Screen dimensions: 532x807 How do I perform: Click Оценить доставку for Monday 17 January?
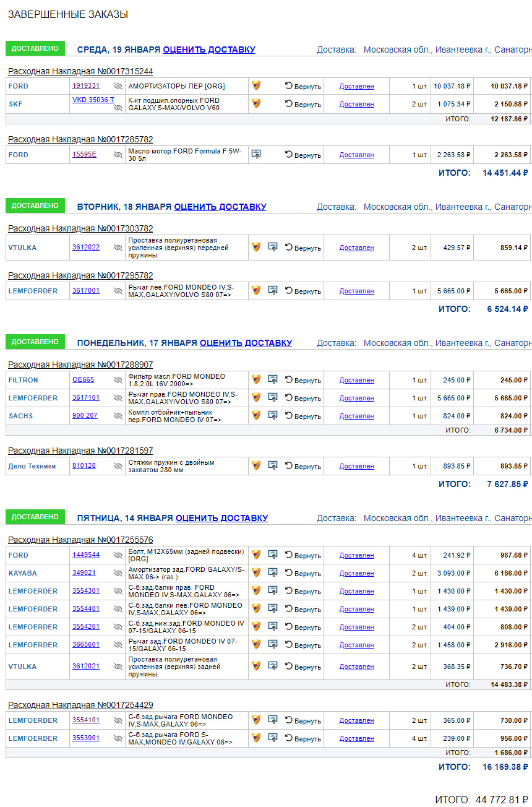pyautogui.click(x=246, y=343)
